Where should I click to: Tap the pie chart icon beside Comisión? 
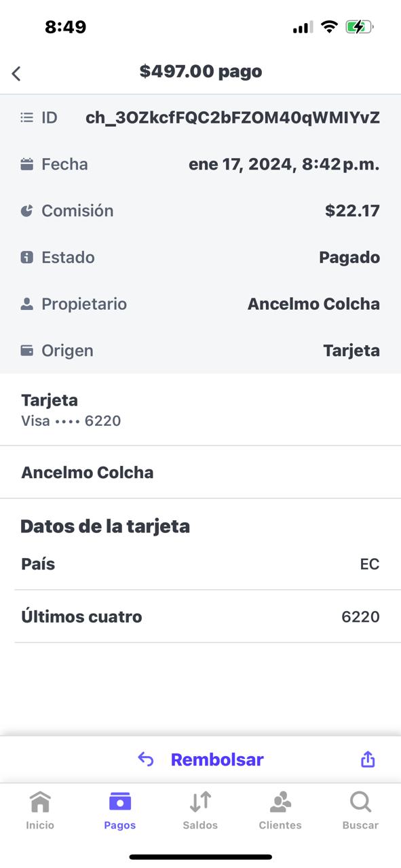(x=27, y=211)
